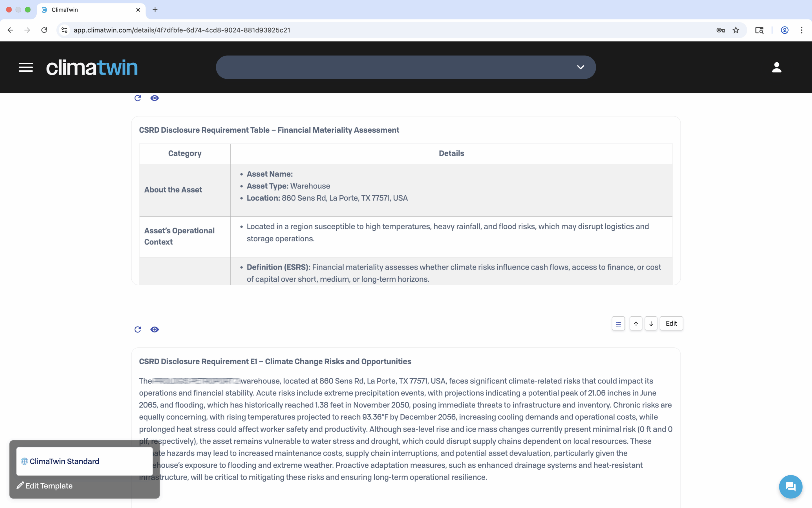Screen dimensions: 812x508
Task: Click the E1 Climate Change Risks heading
Action: click(275, 362)
